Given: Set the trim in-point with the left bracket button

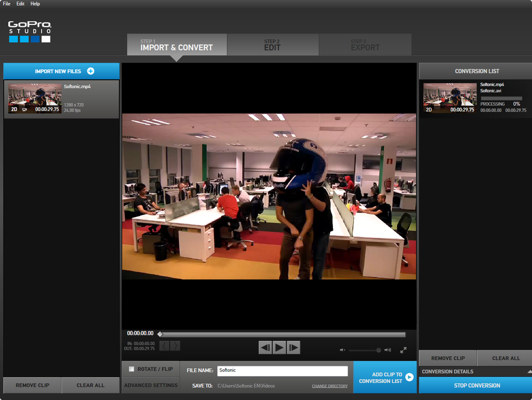Looking at the screenshot, I should (164, 346).
